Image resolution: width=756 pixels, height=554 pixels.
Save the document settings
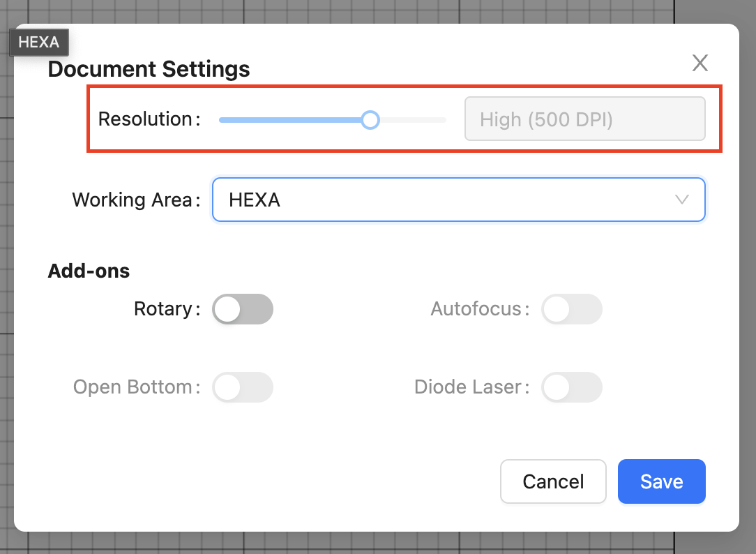tap(661, 481)
